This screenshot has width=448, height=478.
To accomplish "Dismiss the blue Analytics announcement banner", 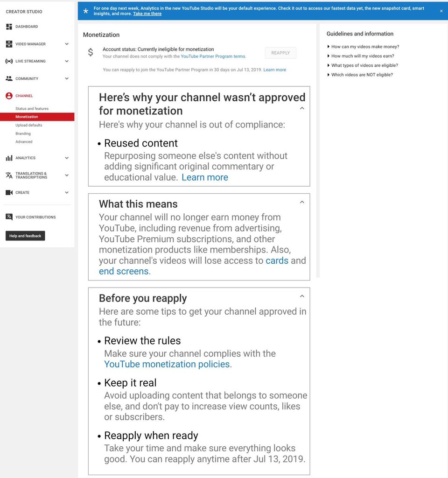I will (441, 11).
